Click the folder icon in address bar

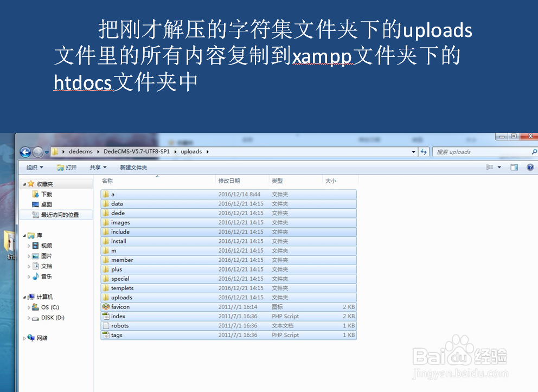pyautogui.click(x=55, y=152)
